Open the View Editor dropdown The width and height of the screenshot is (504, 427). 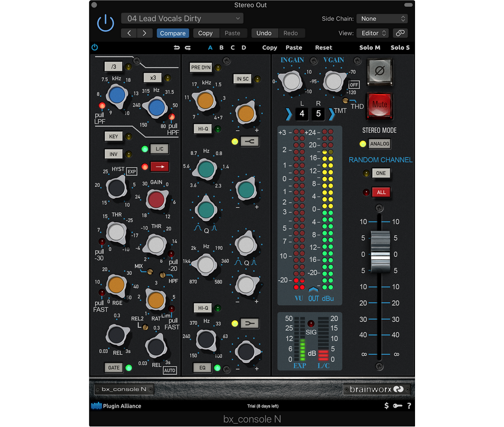coord(373,33)
